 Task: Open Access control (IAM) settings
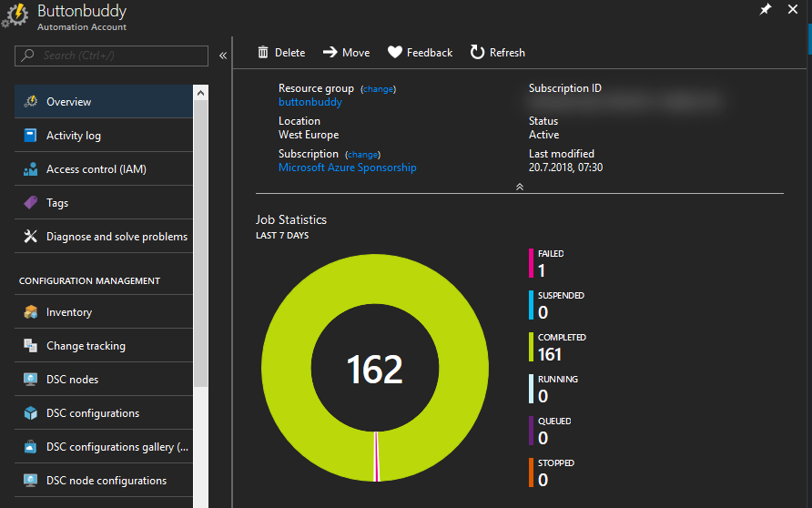[x=104, y=168]
